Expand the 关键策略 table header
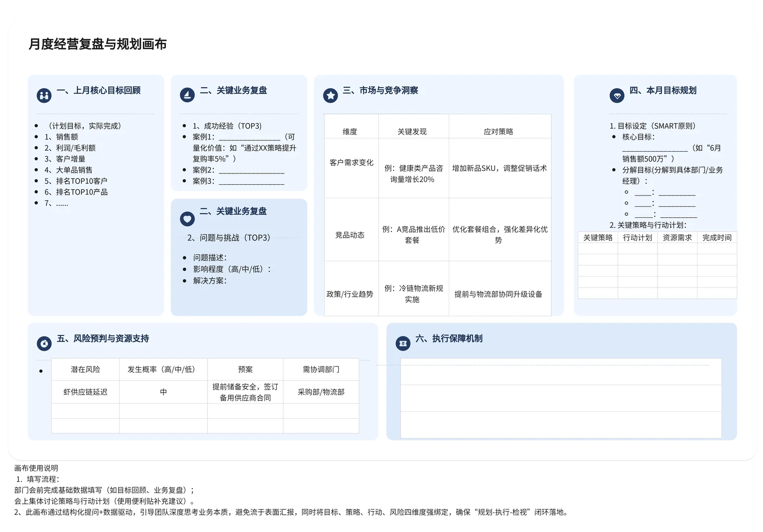The image size is (763, 532). pos(597,237)
